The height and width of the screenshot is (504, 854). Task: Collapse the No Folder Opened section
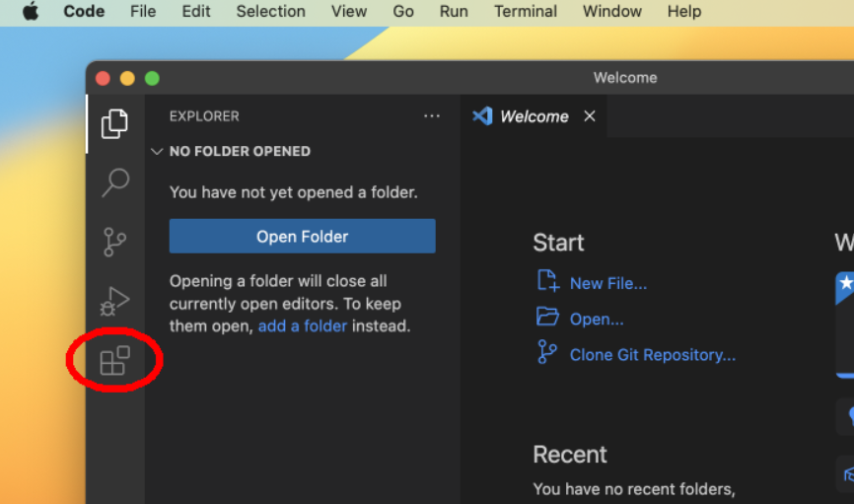coord(156,152)
